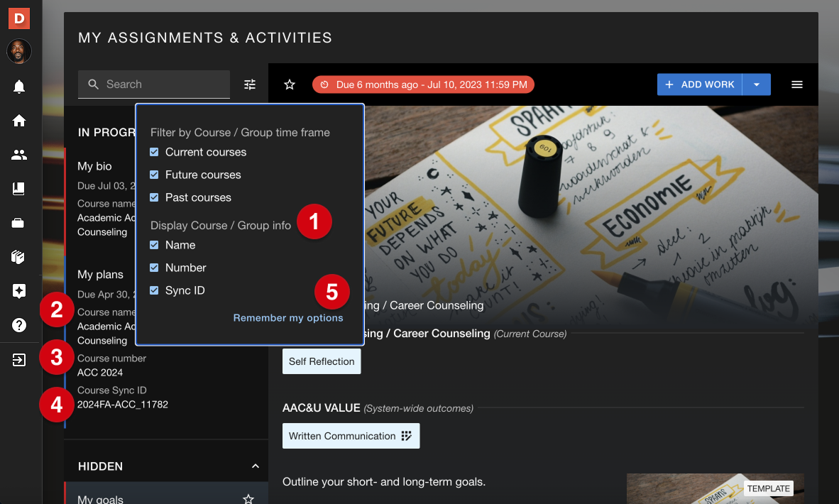The height and width of the screenshot is (504, 839).
Task: Collapse the Hidden section chevron
Action: click(x=256, y=466)
